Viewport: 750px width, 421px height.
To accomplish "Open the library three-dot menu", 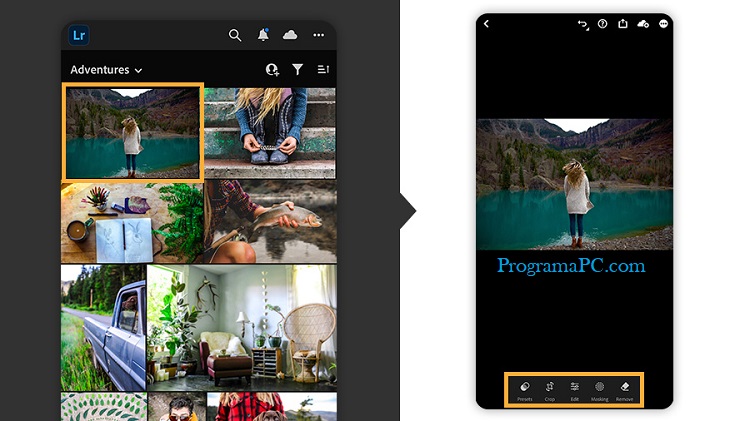I will tap(319, 35).
